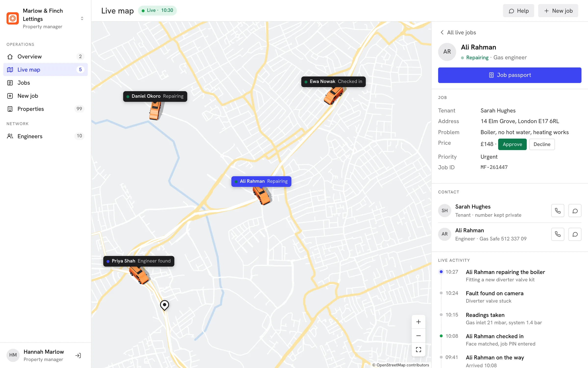Screen dimensions: 588x368
Task: Open Overview in the sidebar
Action: (46, 56)
